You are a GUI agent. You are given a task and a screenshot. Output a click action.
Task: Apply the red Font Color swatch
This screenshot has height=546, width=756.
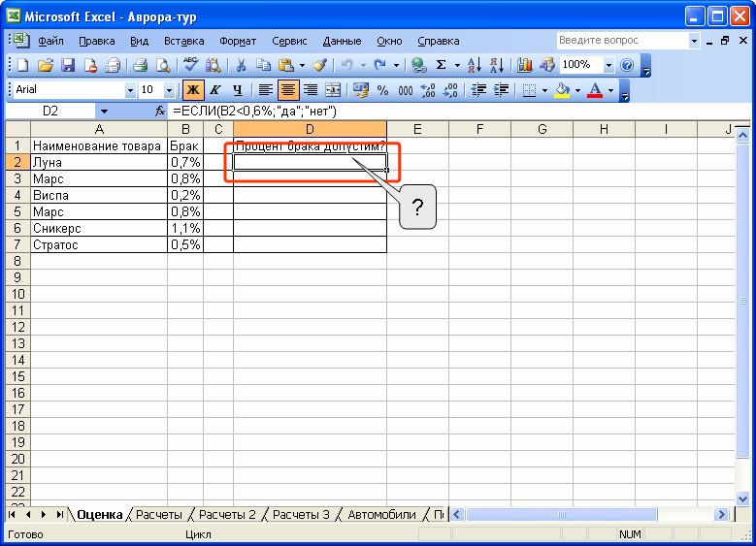[595, 90]
